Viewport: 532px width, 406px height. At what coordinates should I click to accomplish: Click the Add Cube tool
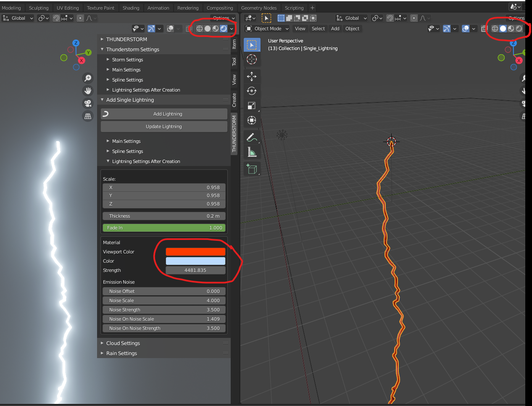pyautogui.click(x=252, y=169)
